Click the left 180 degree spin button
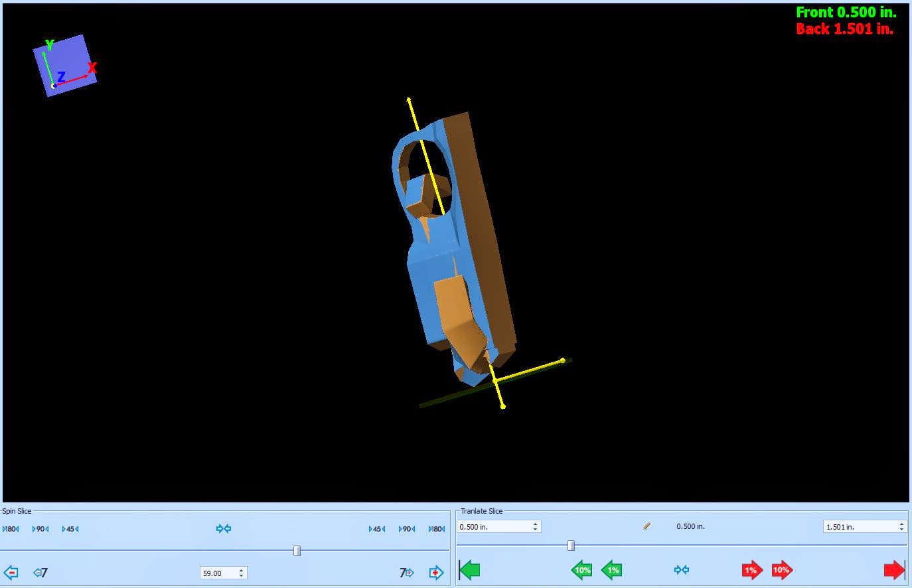This screenshot has height=588, width=912. coord(11,529)
